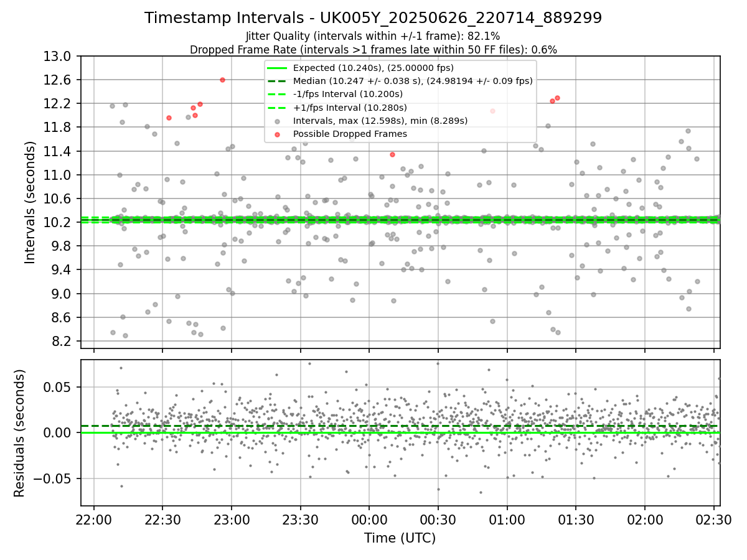Click the 'Residuals (seconds)' y-axis label

(20, 432)
